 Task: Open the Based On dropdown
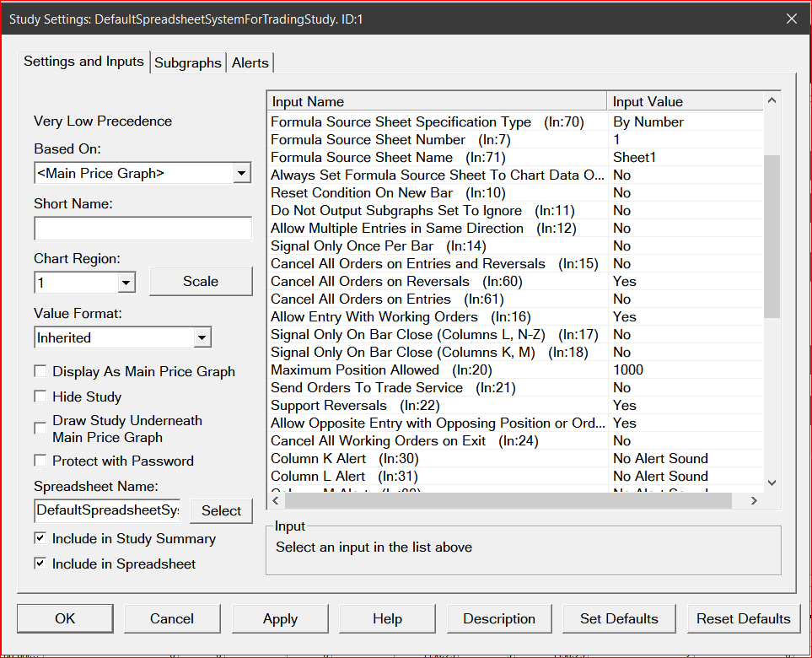[x=241, y=173]
